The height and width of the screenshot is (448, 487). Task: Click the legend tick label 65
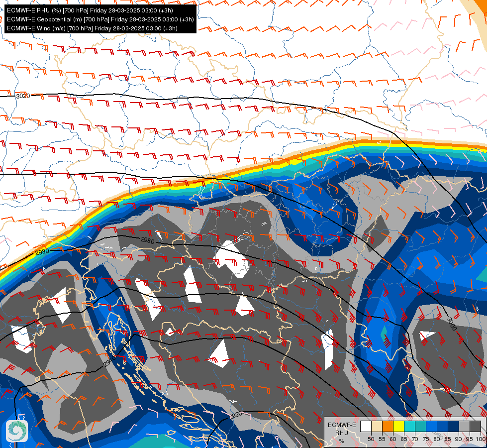[x=404, y=439]
